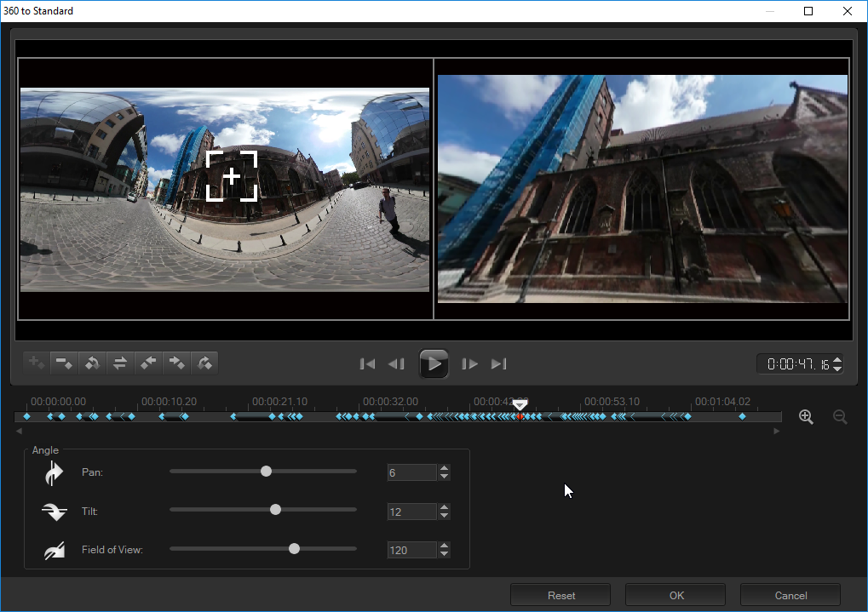The image size is (868, 612).
Task: Step back one frame
Action: tap(396, 364)
